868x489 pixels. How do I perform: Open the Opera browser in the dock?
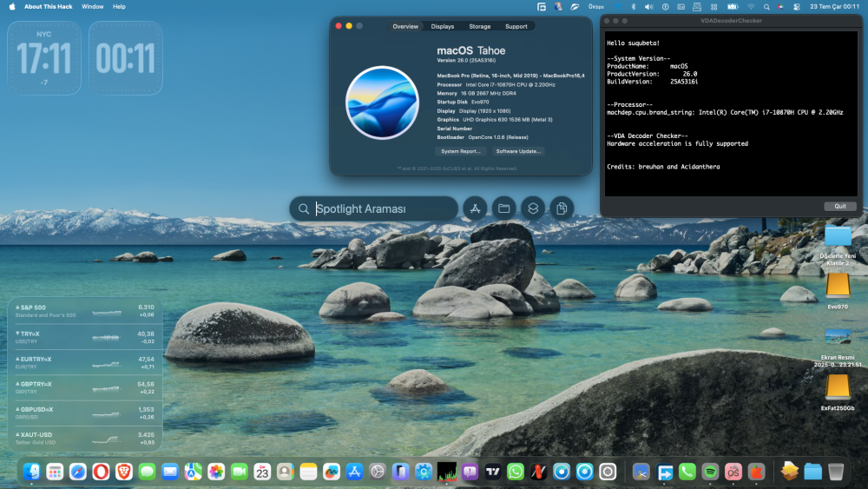tap(101, 472)
